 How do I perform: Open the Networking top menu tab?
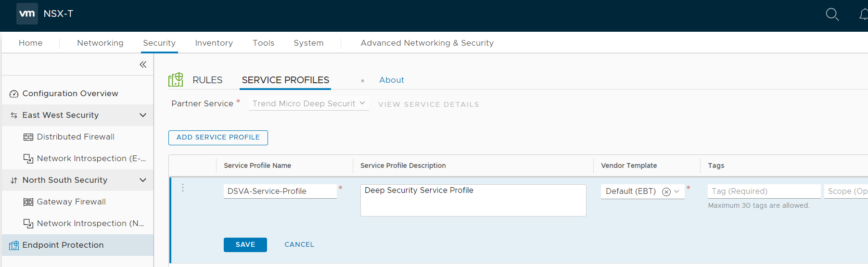100,43
